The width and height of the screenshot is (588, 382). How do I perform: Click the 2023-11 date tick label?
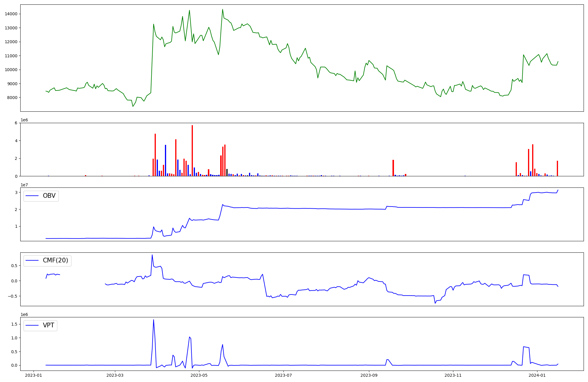pos(453,375)
